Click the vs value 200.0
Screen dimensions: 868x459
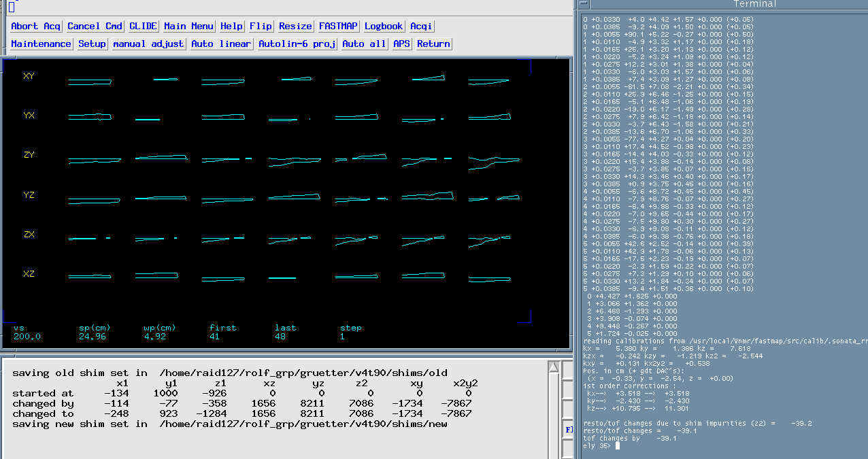point(27,337)
